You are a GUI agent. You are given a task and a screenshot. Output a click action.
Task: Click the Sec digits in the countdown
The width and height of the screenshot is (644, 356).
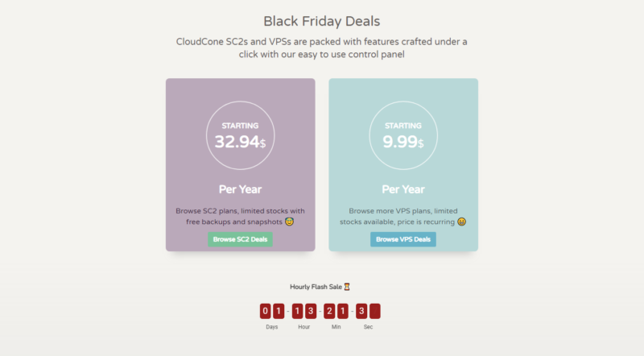(368, 312)
